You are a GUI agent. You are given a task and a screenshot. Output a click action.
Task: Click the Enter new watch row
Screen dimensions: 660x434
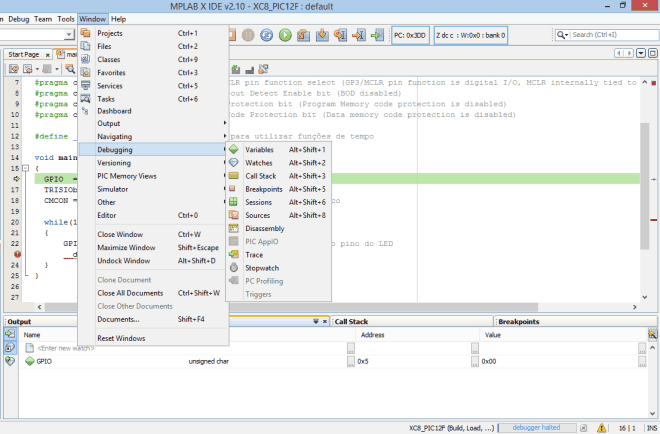(x=333, y=348)
